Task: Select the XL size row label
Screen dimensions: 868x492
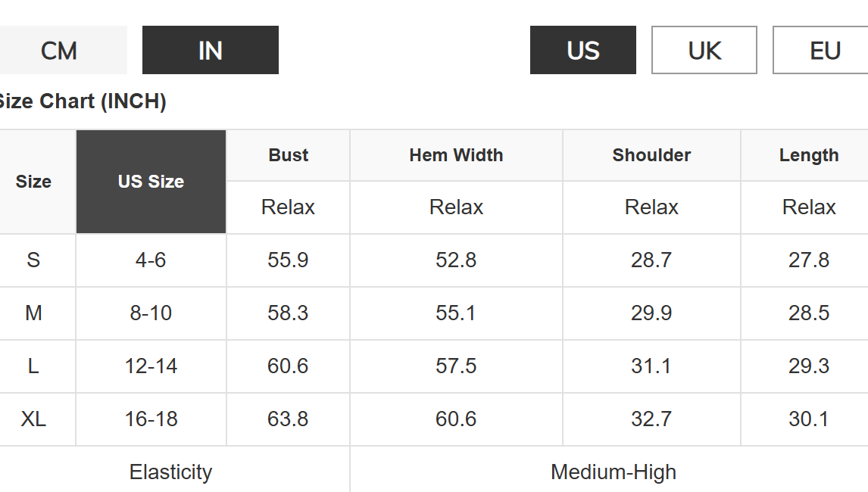Action: [x=34, y=419]
